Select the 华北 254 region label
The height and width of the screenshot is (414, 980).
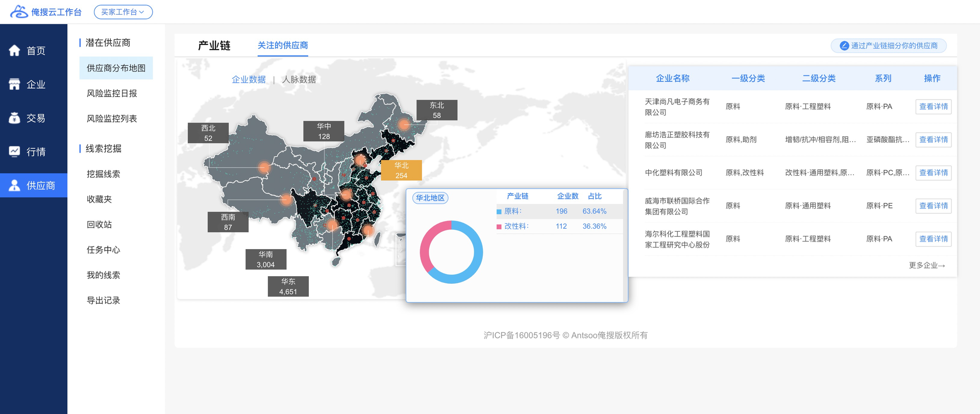tap(401, 171)
